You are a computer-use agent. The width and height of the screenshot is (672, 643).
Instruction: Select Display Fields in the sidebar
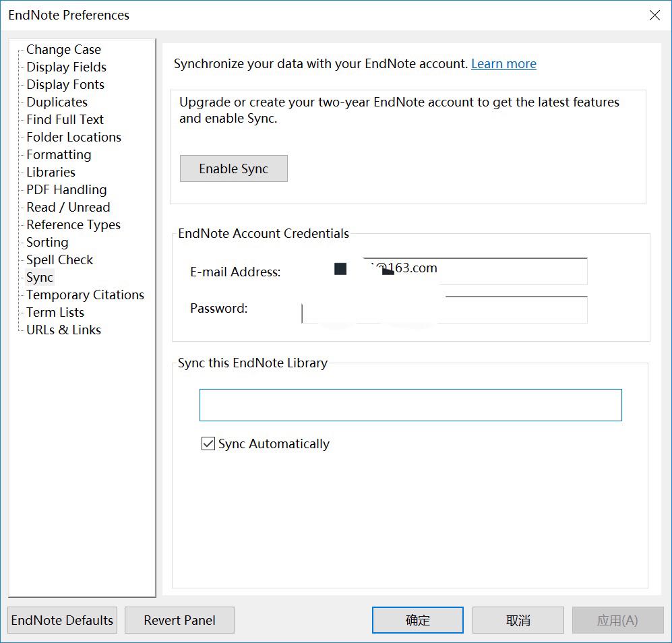(66, 67)
